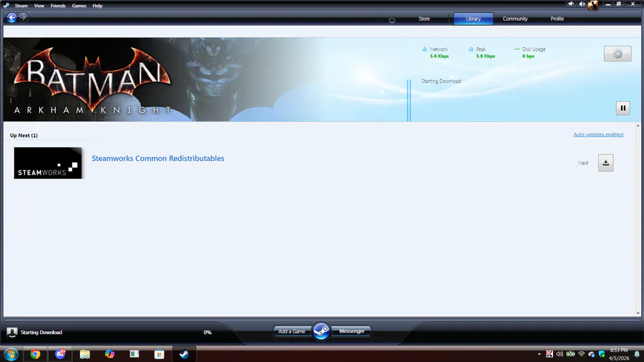This screenshot has height=362, width=644.
Task: Click the Steam taskbar icon
Action: point(184,354)
